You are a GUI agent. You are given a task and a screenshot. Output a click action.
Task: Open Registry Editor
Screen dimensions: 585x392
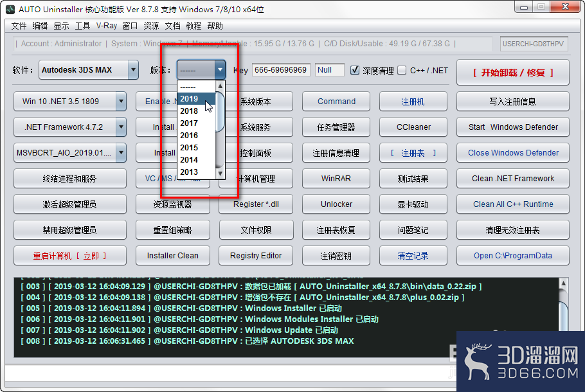tap(256, 256)
